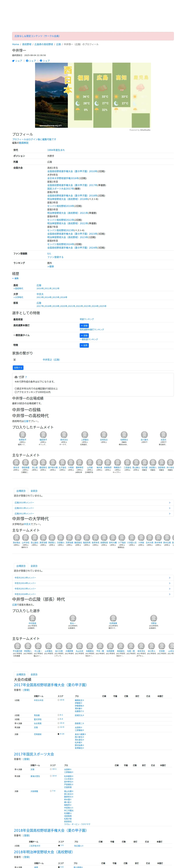Open 高太一's avatar in プロ入りした選手
Image resolution: width=186 pixels, height=868 pixels.
tap(73, 618)
